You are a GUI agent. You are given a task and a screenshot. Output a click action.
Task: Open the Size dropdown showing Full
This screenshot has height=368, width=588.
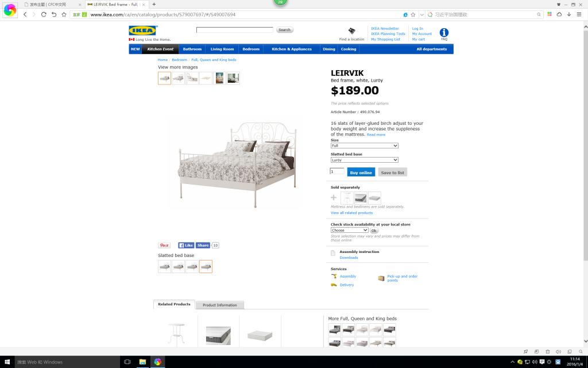[364, 145]
